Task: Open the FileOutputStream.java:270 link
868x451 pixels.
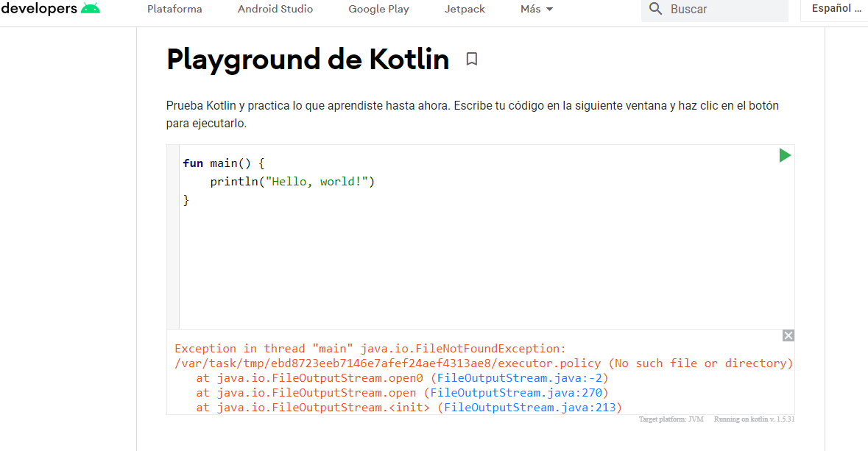Action: [x=516, y=392]
